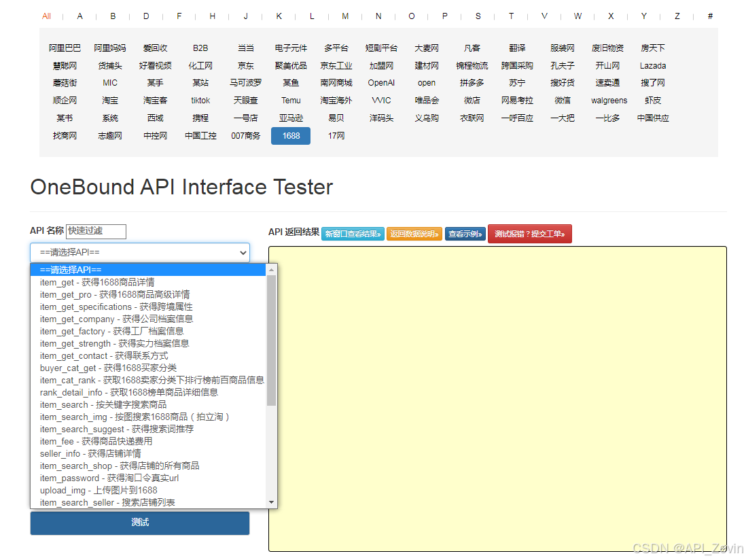Choose item_search_suggest option

[x=148, y=429]
